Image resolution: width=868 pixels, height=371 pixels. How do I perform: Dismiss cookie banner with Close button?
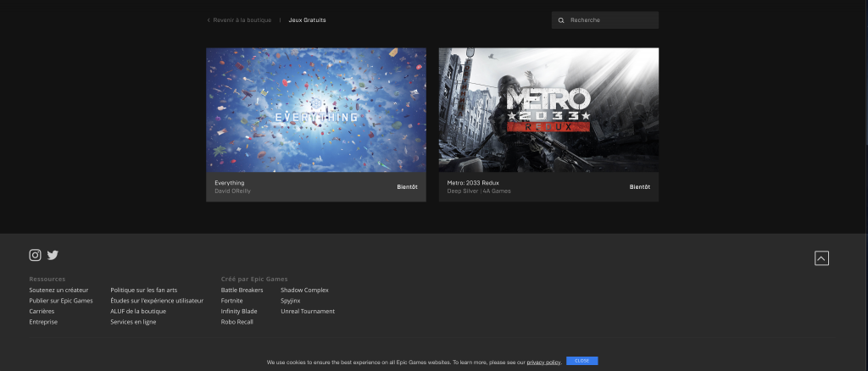pos(581,361)
